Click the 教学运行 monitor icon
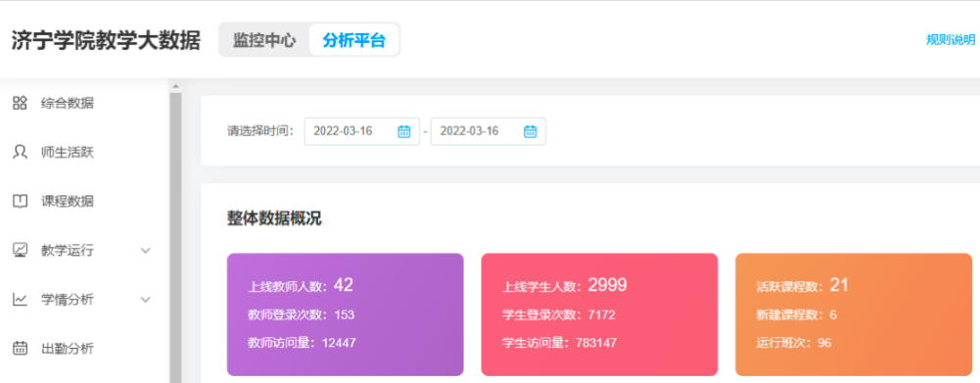 20,251
